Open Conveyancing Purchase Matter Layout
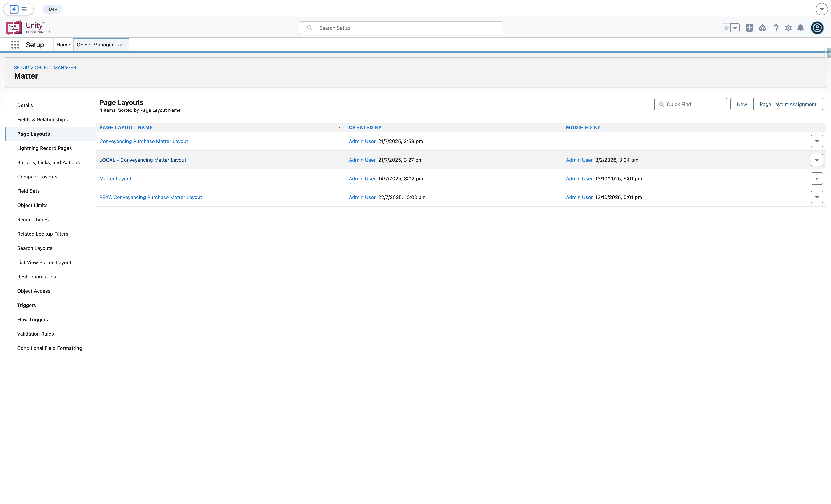 point(143,141)
